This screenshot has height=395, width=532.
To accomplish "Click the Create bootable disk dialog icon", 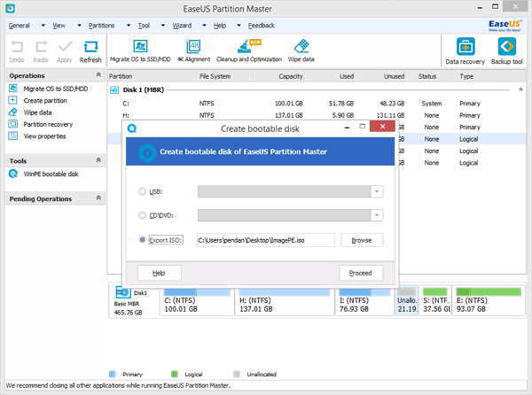I will point(132,128).
